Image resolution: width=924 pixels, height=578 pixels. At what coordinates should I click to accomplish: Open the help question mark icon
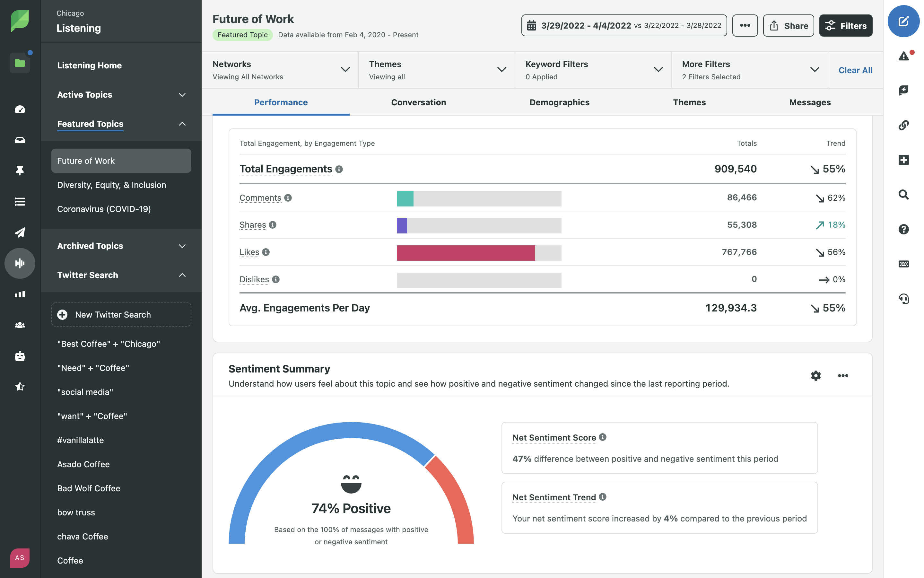[903, 229]
